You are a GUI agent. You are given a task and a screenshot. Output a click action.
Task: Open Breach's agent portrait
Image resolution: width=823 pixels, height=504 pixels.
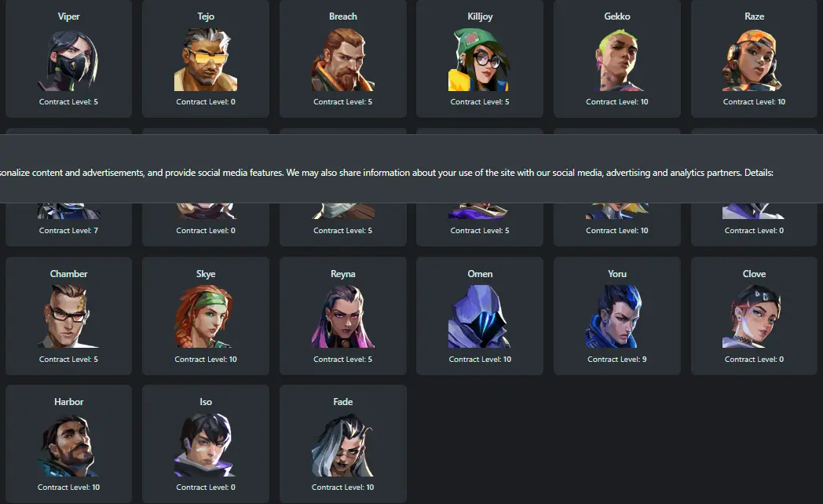coord(342,60)
